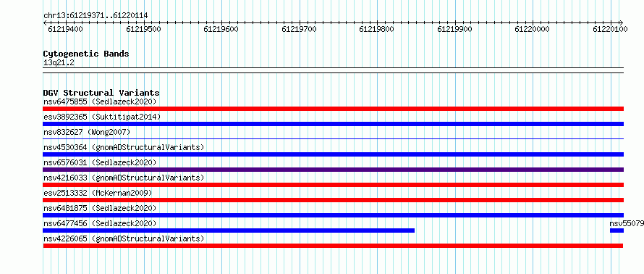This screenshot has height=274, width=644.
Task: Click the truncated nsv55079 label at right
Action: pyautogui.click(x=627, y=223)
